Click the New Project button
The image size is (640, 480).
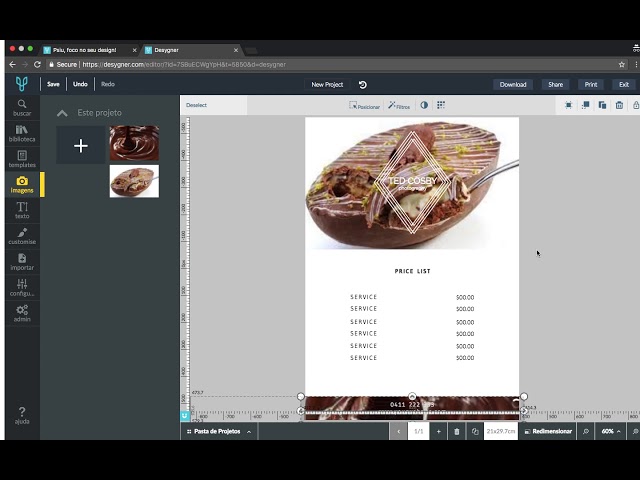(x=327, y=84)
